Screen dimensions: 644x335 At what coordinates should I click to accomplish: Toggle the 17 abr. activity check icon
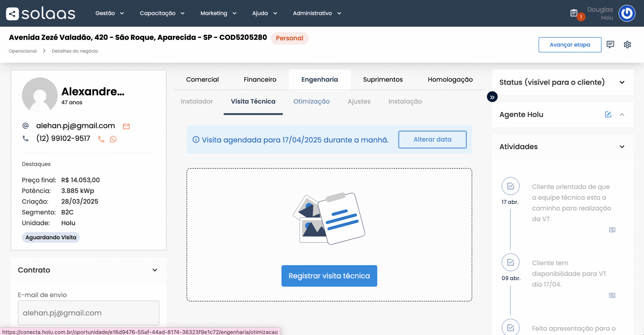510,186
